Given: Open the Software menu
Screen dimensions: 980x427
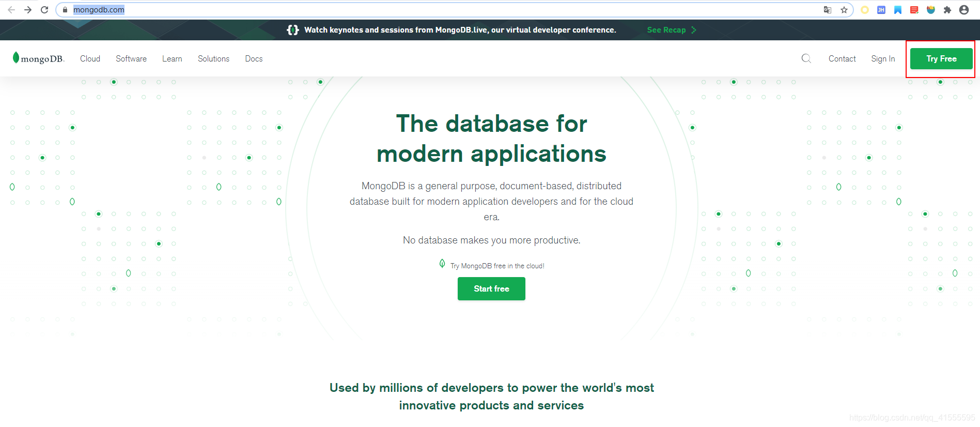Looking at the screenshot, I should pos(131,59).
